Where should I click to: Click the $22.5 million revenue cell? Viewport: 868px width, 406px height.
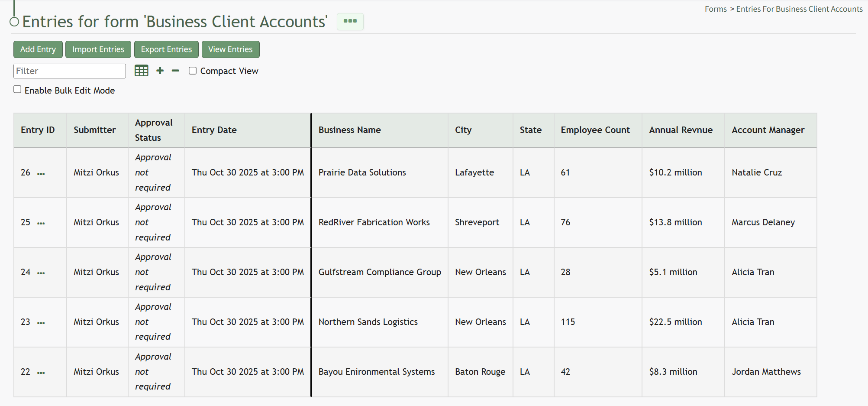coord(683,322)
